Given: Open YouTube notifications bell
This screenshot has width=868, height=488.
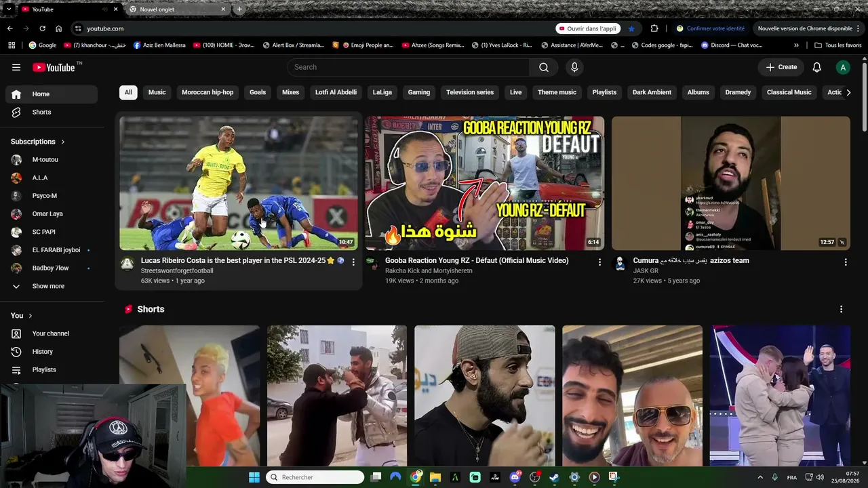Looking at the screenshot, I should [x=817, y=67].
